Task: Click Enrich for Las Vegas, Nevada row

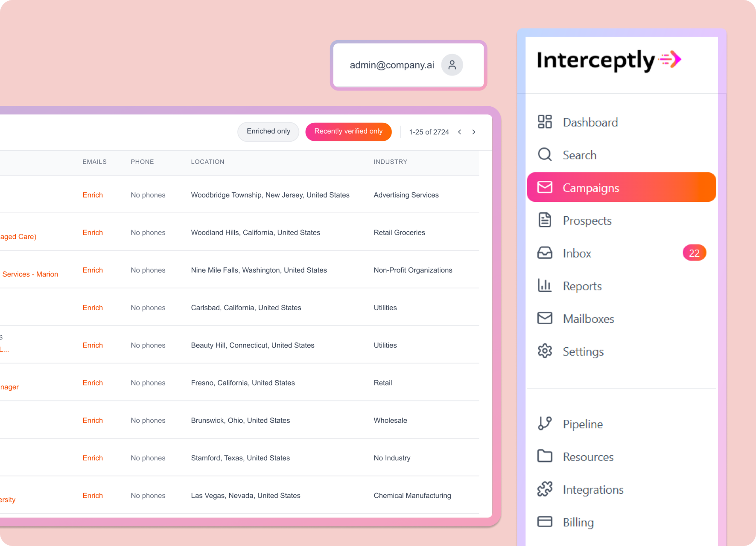Action: 93,495
